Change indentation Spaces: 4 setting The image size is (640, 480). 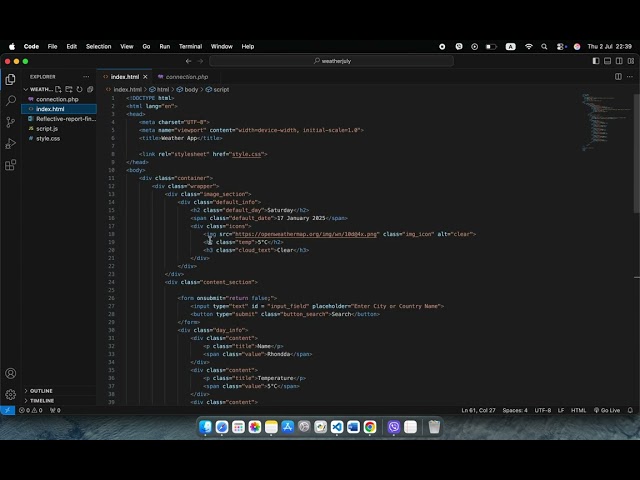coord(515,410)
